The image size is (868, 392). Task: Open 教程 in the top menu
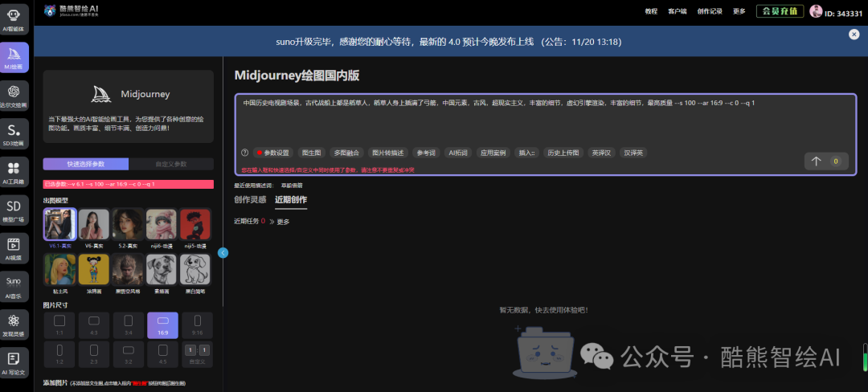pos(651,11)
